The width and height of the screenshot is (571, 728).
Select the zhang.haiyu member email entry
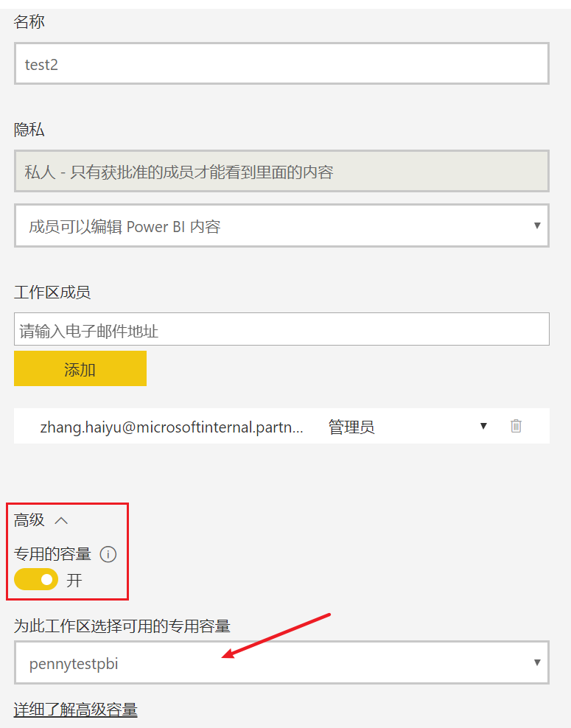click(171, 427)
